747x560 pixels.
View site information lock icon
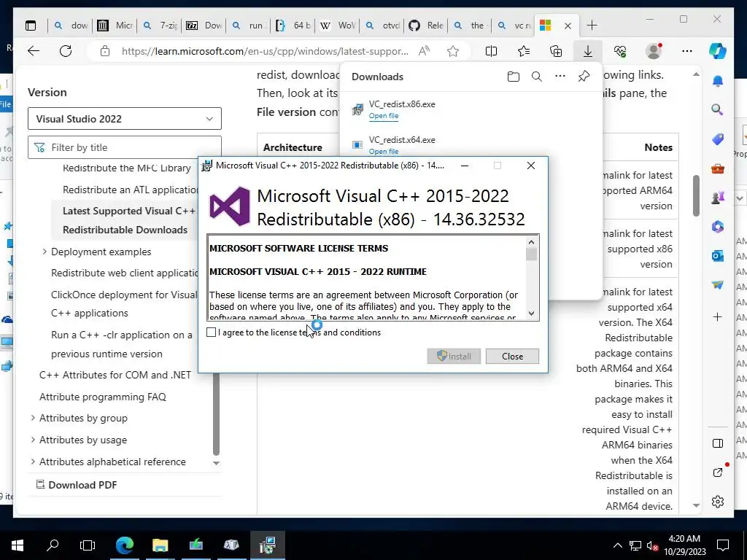pos(105,51)
